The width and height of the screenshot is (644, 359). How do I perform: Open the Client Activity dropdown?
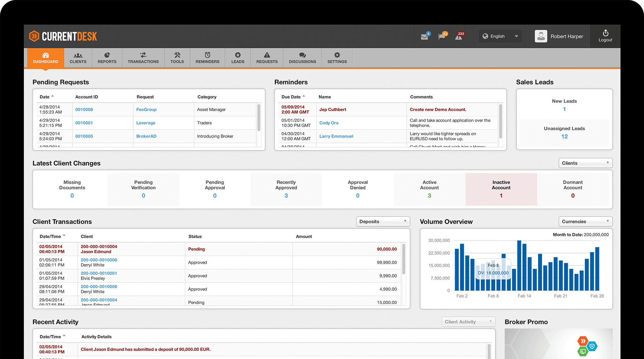coord(468,322)
